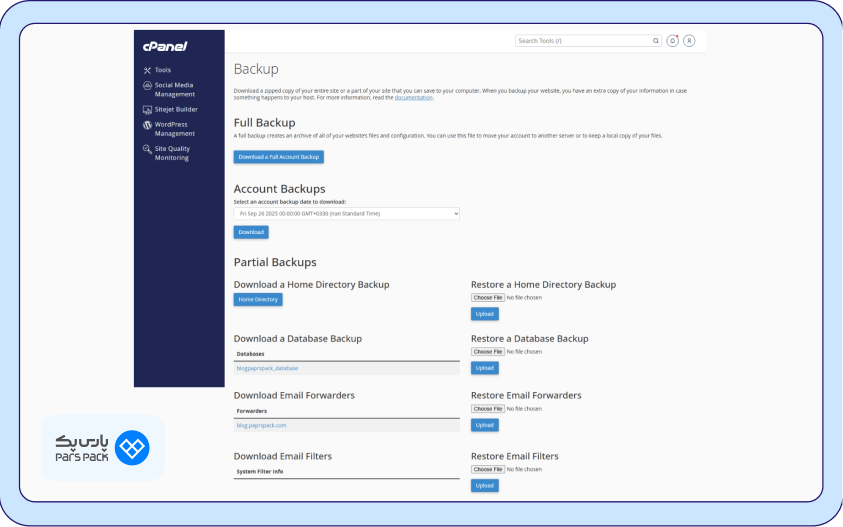Expand the account backup date dropdown
Screen dimensions: 843x527
pyautogui.click(x=346, y=213)
